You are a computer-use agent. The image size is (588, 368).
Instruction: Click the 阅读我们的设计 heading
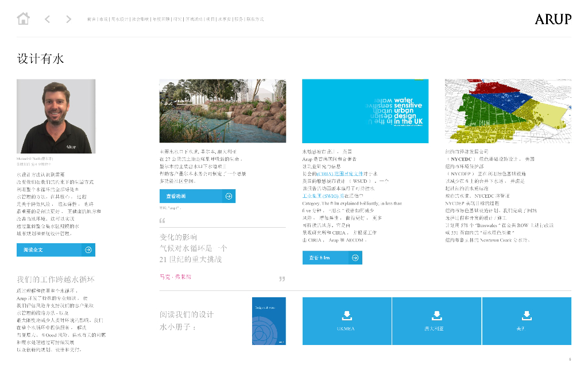tap(187, 315)
